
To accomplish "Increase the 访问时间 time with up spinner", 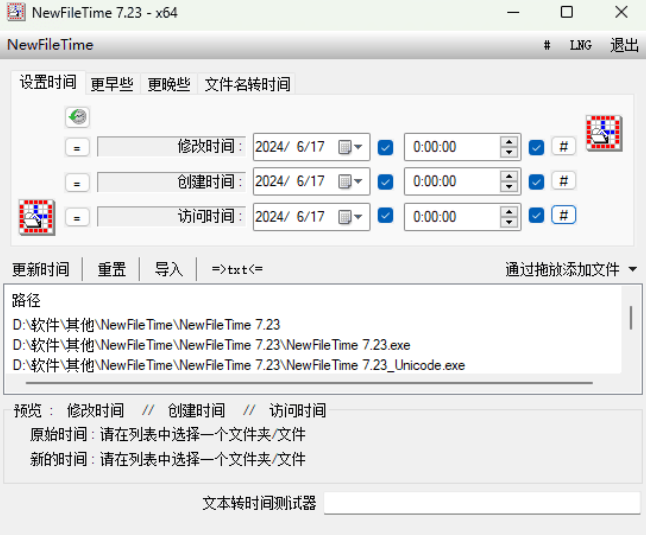I will click(x=509, y=212).
